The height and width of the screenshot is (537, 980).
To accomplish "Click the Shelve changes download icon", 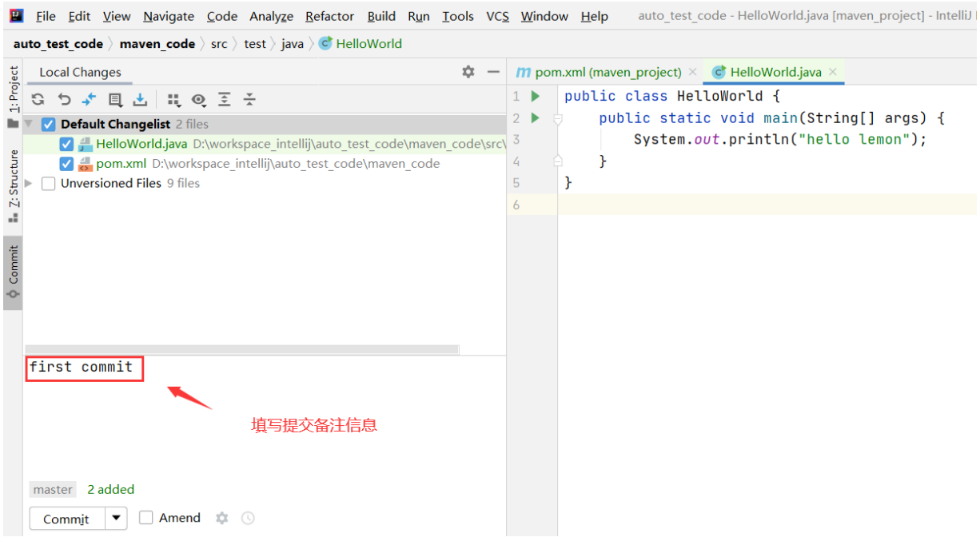I will (140, 99).
